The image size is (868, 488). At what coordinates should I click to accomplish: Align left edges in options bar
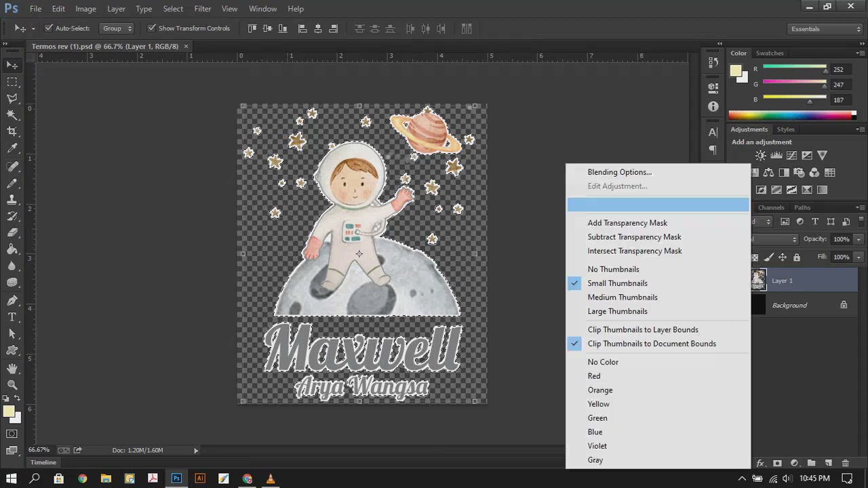click(302, 28)
